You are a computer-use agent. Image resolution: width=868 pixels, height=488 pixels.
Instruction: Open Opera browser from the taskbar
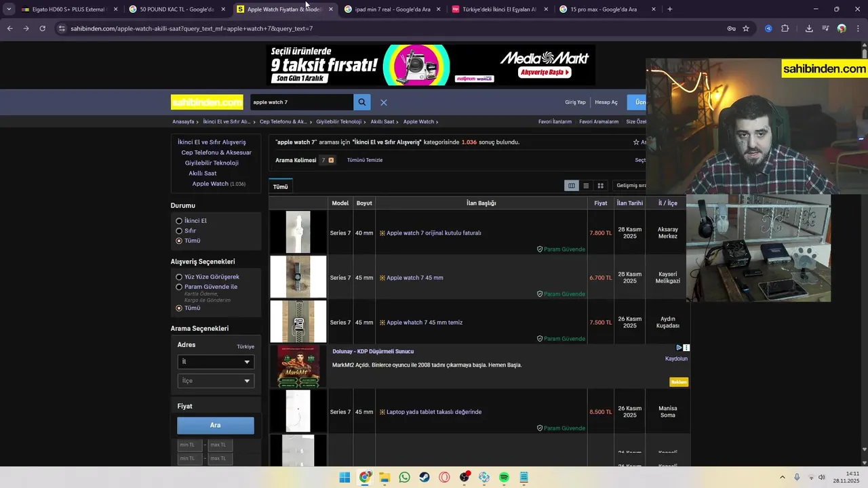[x=445, y=477]
